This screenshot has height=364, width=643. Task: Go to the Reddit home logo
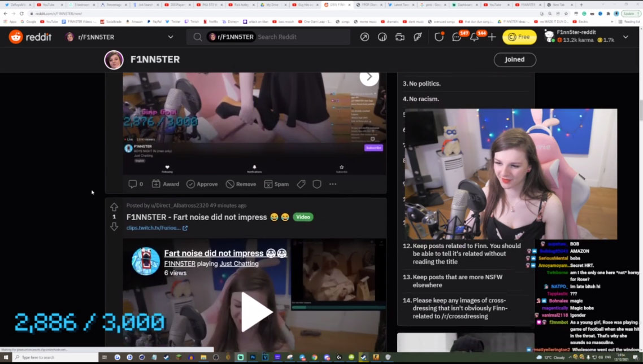(30, 37)
